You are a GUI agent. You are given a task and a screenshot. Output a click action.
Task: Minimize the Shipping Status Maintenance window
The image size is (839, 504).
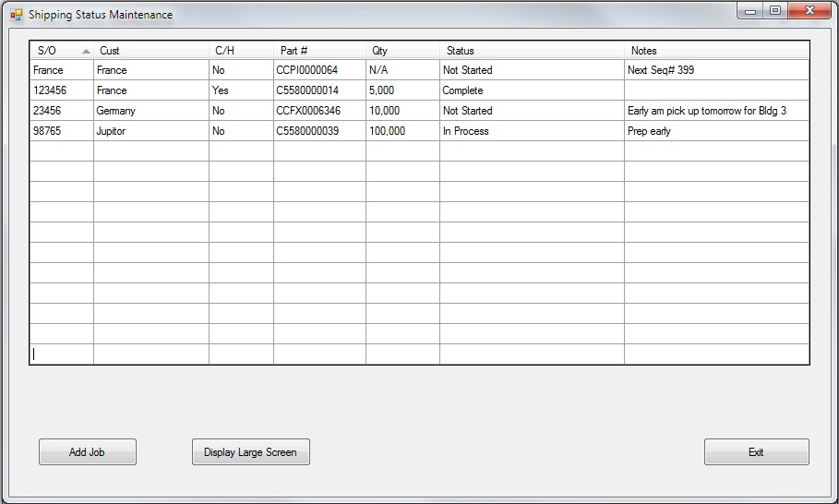pyautogui.click(x=750, y=11)
